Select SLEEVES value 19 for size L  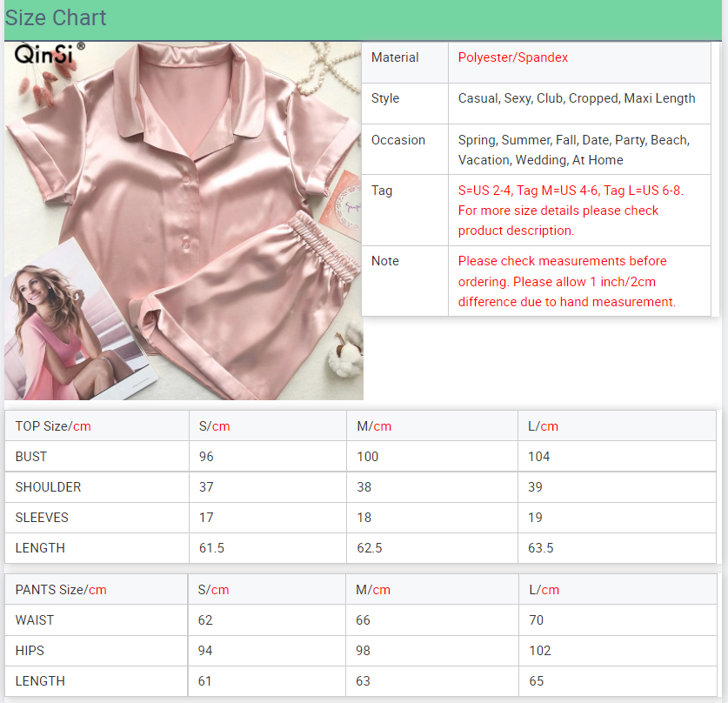pyautogui.click(x=536, y=518)
